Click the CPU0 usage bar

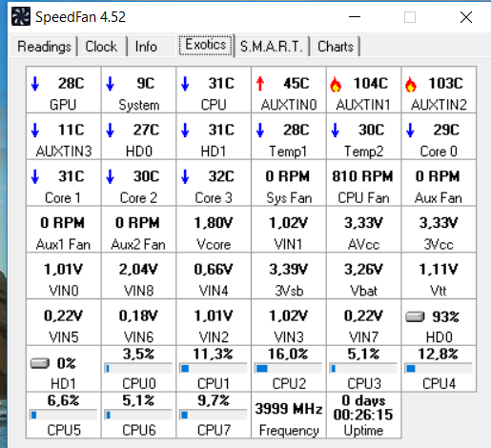pyautogui.click(x=138, y=369)
